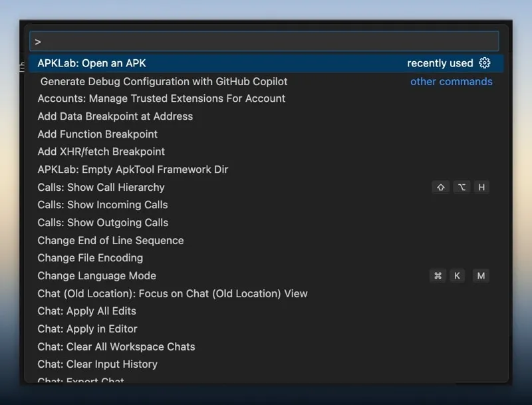Run APKLab: Empty ApkTool Framework Dir
Screen dimensions: 532x405
tap(133, 170)
